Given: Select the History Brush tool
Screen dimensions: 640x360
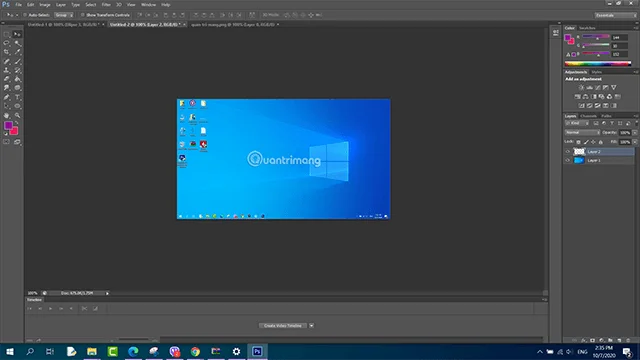Looking at the screenshot, I should (17, 70).
